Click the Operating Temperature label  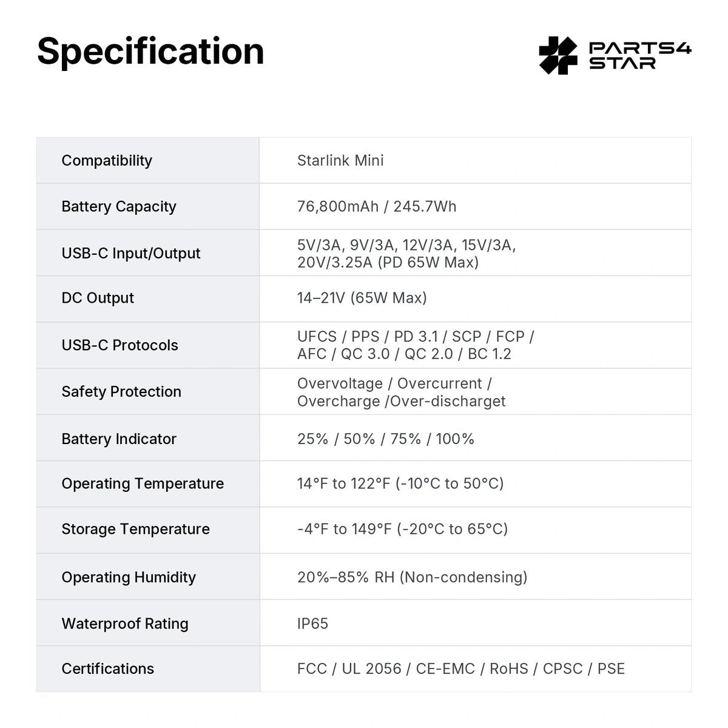click(143, 484)
